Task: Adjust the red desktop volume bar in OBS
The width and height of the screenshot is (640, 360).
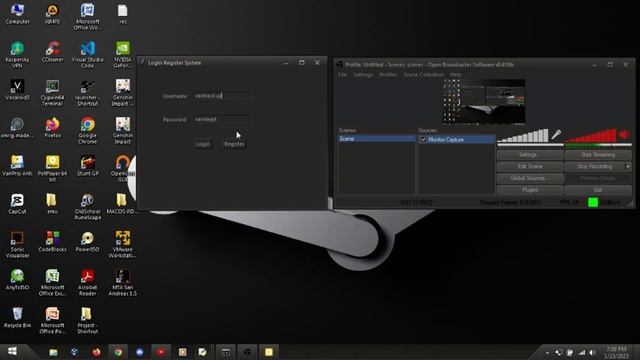Action: 591,135
